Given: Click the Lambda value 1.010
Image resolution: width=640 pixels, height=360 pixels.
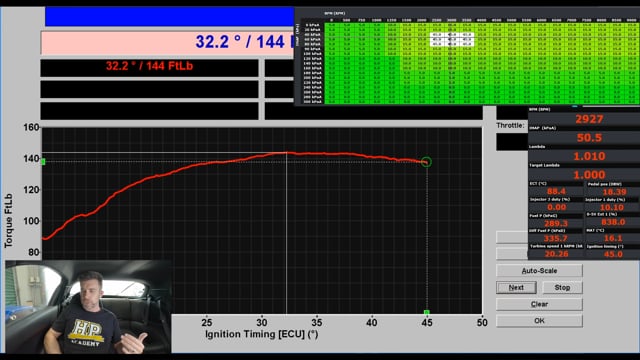Looking at the screenshot, I should click(589, 156).
